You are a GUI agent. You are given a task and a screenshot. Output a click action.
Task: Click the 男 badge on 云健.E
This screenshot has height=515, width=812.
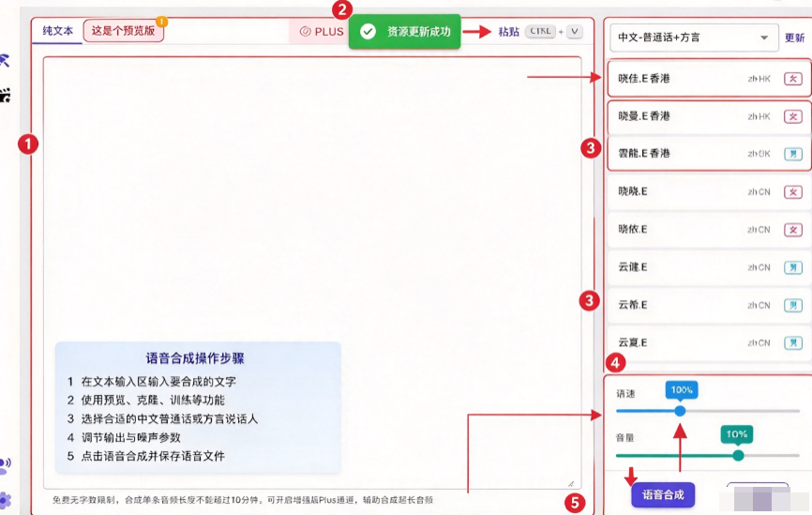click(x=793, y=268)
